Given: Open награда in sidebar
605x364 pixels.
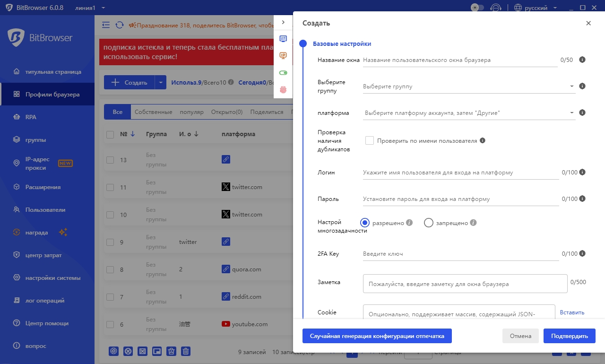Looking at the screenshot, I should 47,233.
